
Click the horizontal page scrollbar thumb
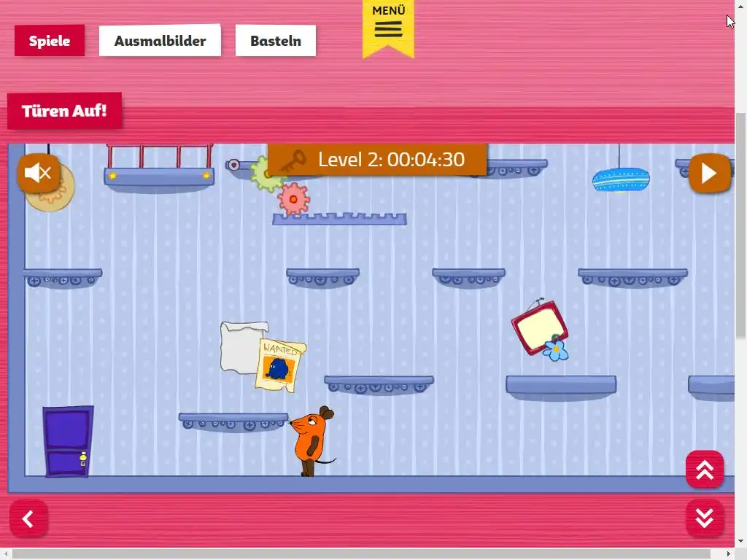pos(362,554)
